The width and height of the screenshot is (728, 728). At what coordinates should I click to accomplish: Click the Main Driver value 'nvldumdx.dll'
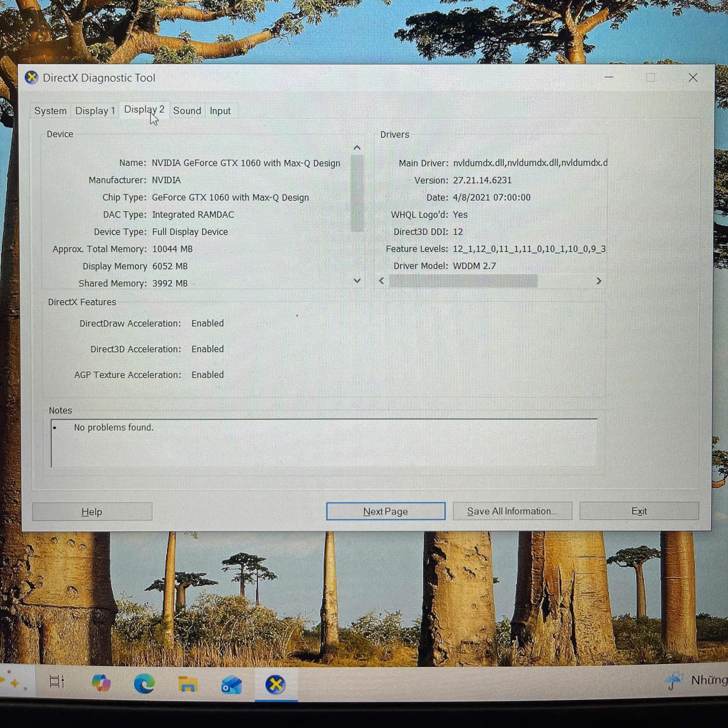pyautogui.click(x=530, y=163)
